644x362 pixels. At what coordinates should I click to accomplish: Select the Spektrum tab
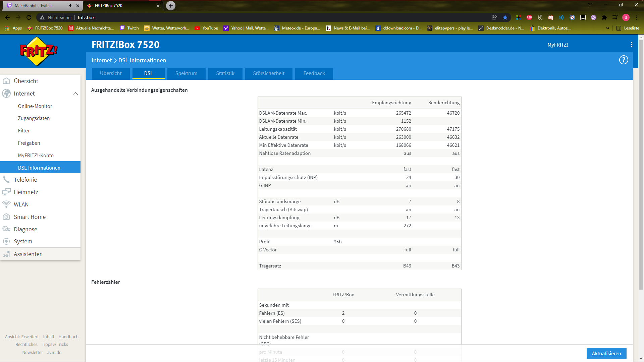(186, 73)
